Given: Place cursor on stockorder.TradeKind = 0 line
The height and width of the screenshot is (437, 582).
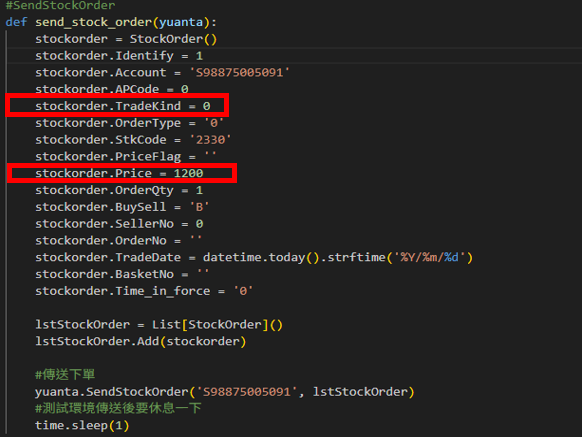Looking at the screenshot, I should coord(123,106).
